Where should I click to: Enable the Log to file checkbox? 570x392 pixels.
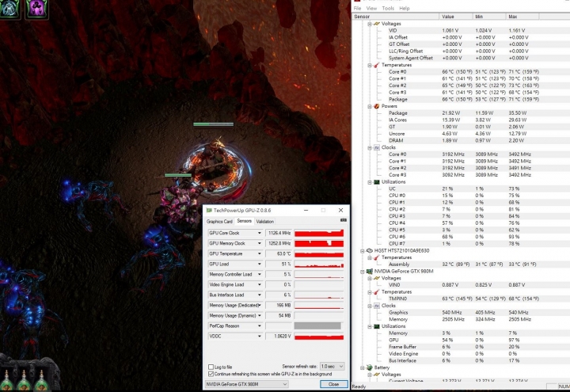(x=211, y=367)
